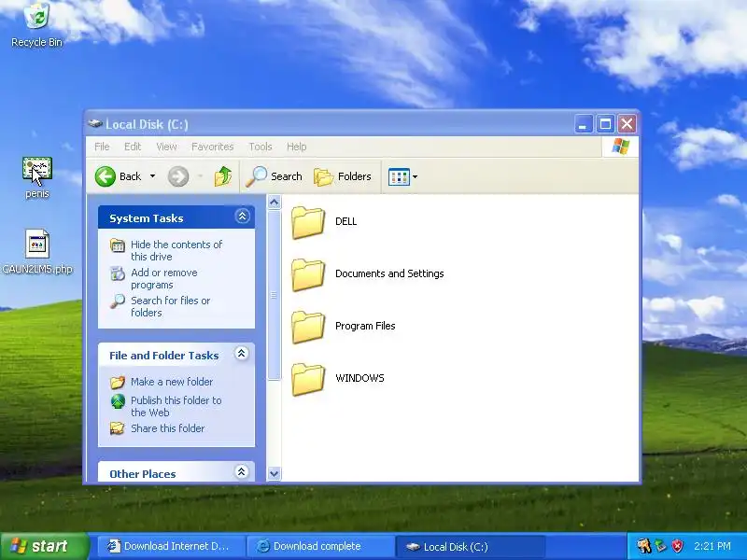The width and height of the screenshot is (747, 560).
Task: Click Add or remove programs link
Action: pyautogui.click(x=164, y=278)
